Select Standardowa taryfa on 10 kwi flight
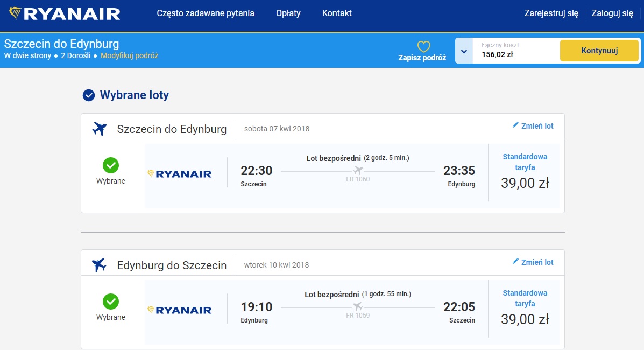644x350 pixels. coord(525,298)
